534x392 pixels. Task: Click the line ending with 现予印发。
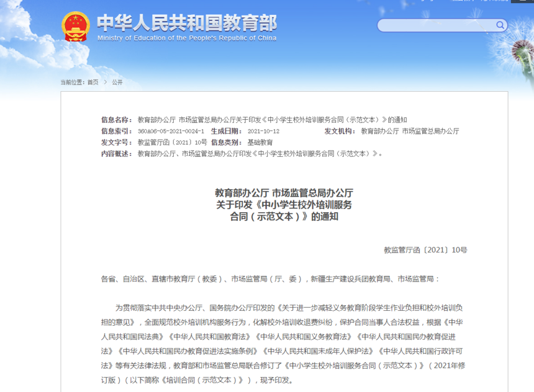(197, 380)
